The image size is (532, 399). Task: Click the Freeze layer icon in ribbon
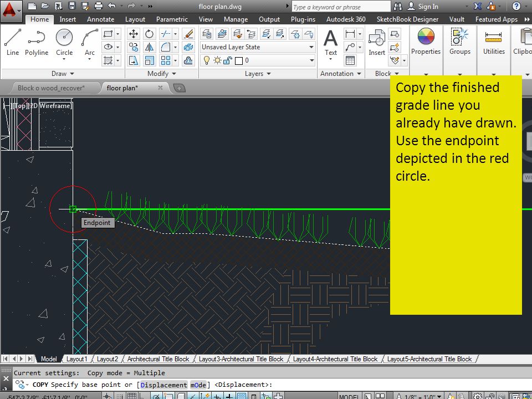[x=295, y=34]
